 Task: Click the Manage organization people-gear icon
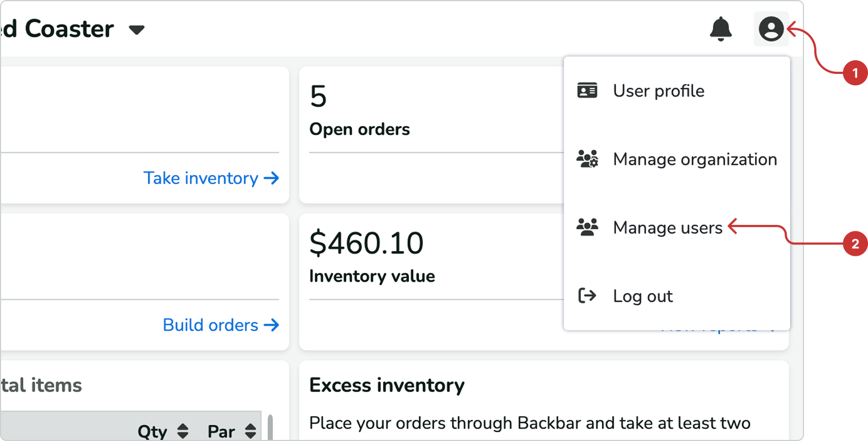(587, 159)
